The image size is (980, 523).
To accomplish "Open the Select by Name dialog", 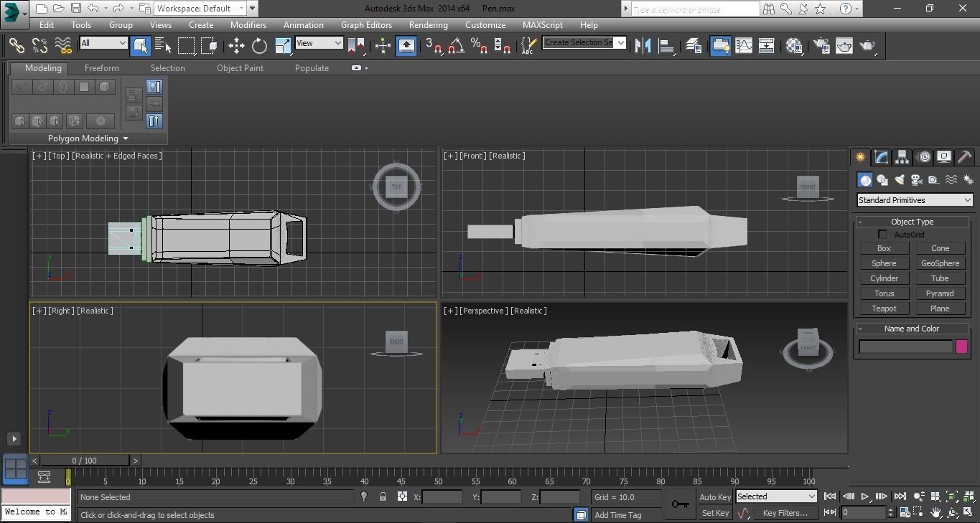I will coord(163,45).
